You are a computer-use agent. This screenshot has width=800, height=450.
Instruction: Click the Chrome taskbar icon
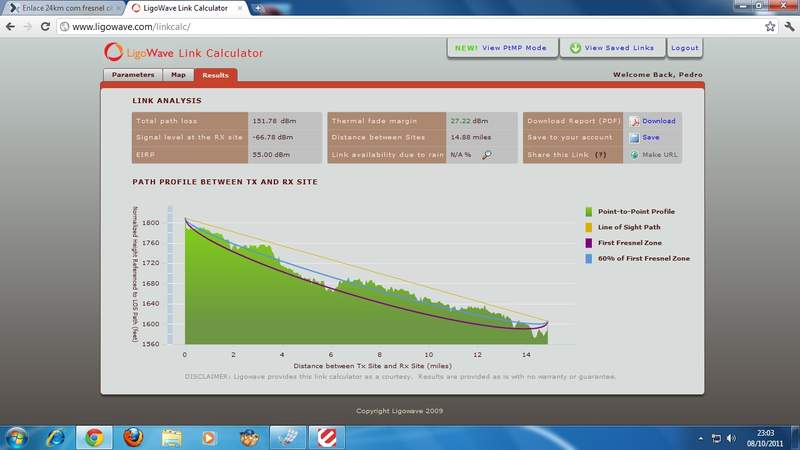point(94,438)
